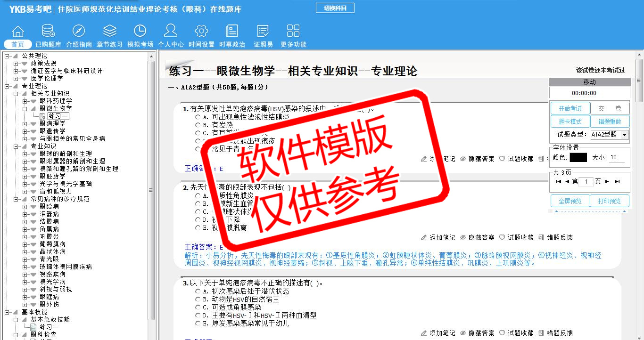The image size is (644, 340).
Task: Open 更多功能 grid icon
Action: coord(293,32)
